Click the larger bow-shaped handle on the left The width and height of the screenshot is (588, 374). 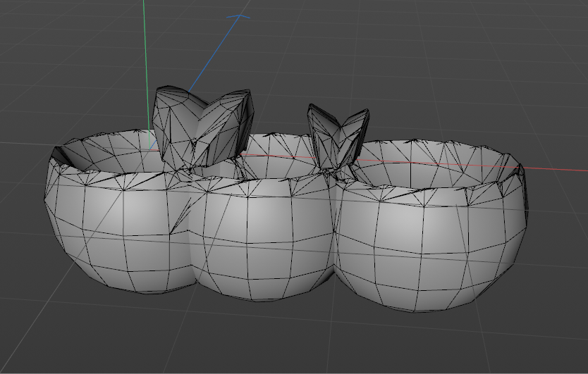[204, 127]
